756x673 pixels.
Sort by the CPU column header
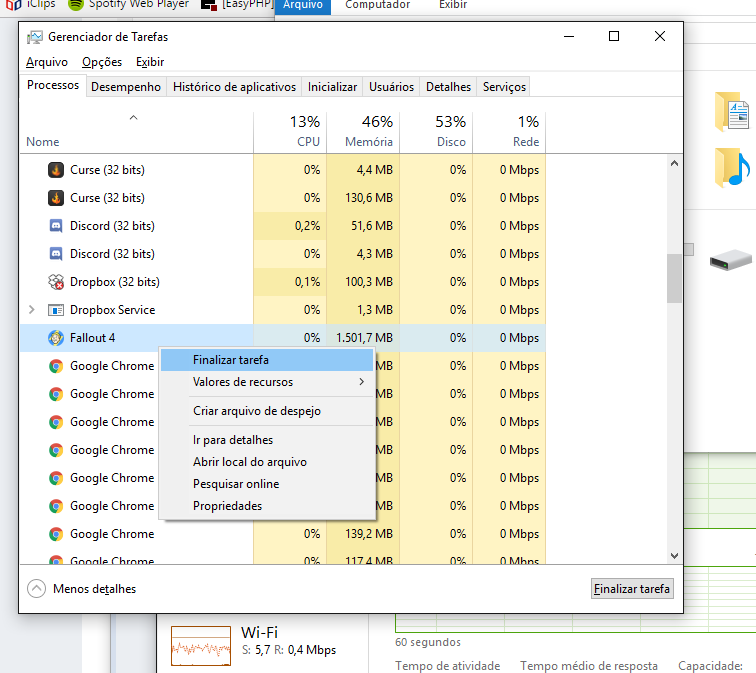click(290, 133)
